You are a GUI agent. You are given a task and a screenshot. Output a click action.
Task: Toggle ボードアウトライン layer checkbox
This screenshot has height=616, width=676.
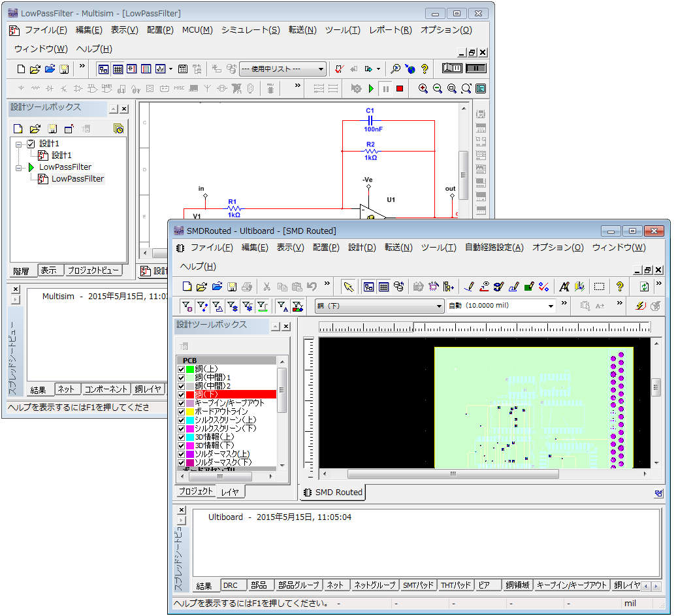point(181,412)
